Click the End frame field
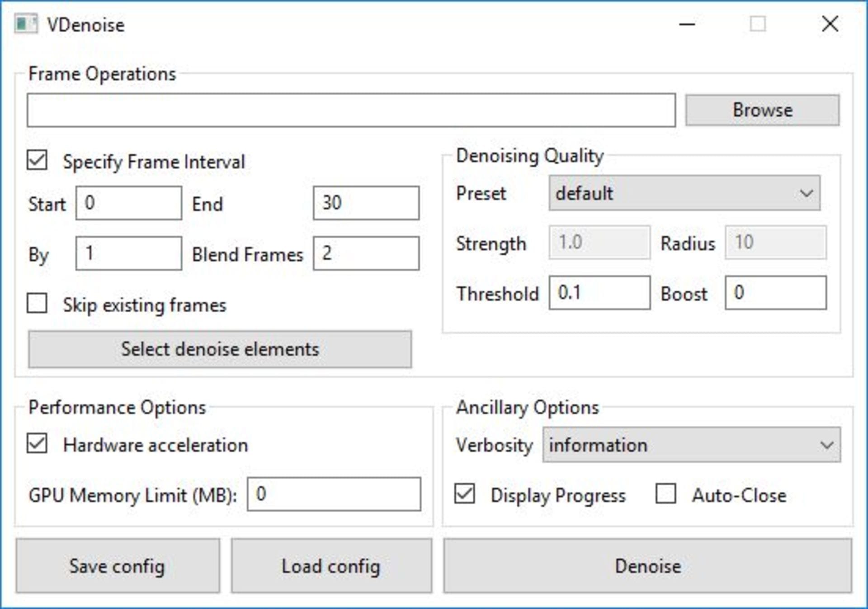868x609 pixels. [x=366, y=203]
